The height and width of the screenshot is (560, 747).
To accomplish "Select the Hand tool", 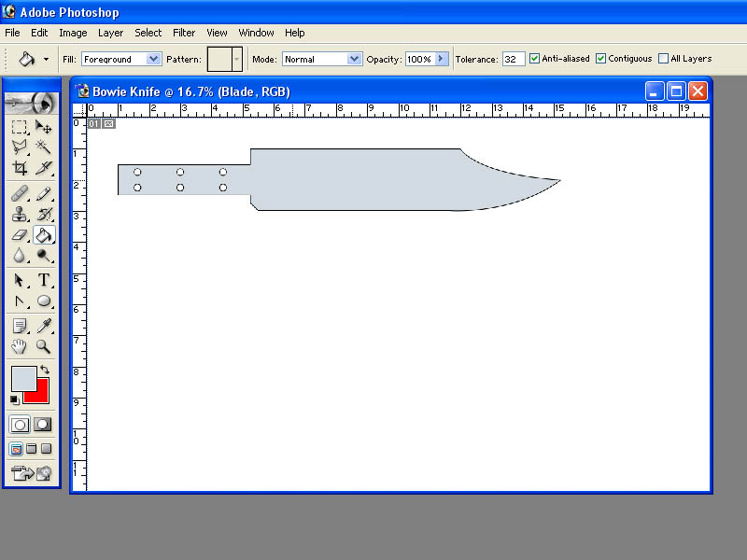I will 20,346.
